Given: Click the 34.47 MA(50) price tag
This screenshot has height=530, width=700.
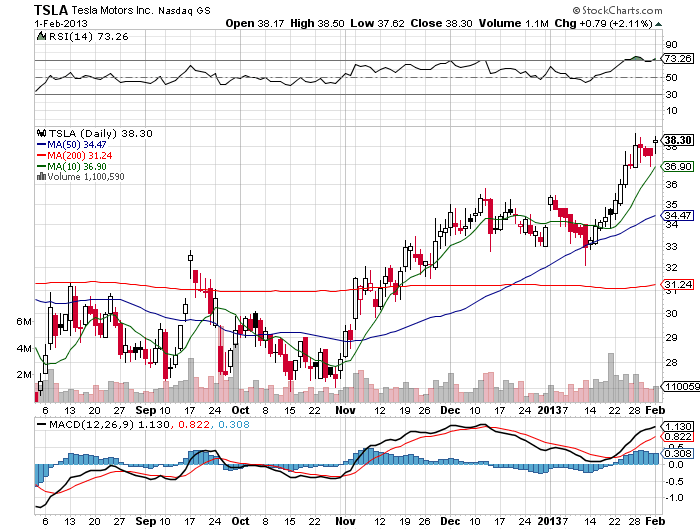Looking at the screenshot, I should coord(678,216).
